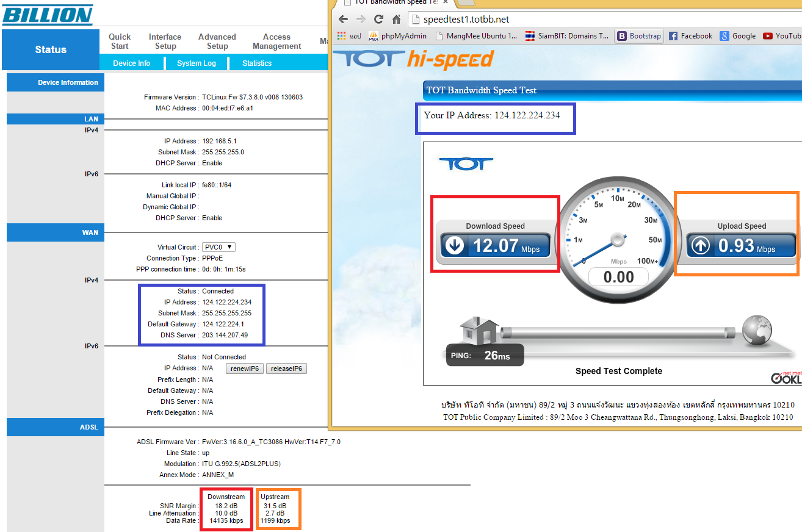Click the globe icon on ping bar
Screen dimensions: 802x532
click(757, 330)
